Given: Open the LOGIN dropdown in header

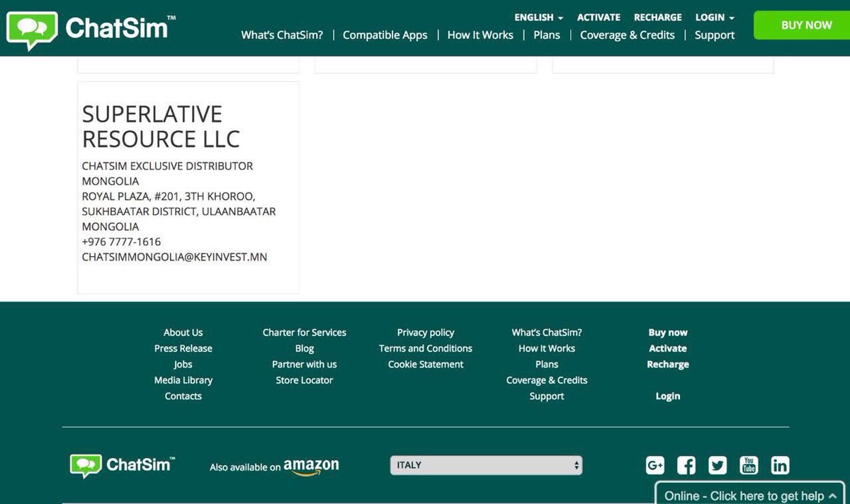Looking at the screenshot, I should pos(715,17).
